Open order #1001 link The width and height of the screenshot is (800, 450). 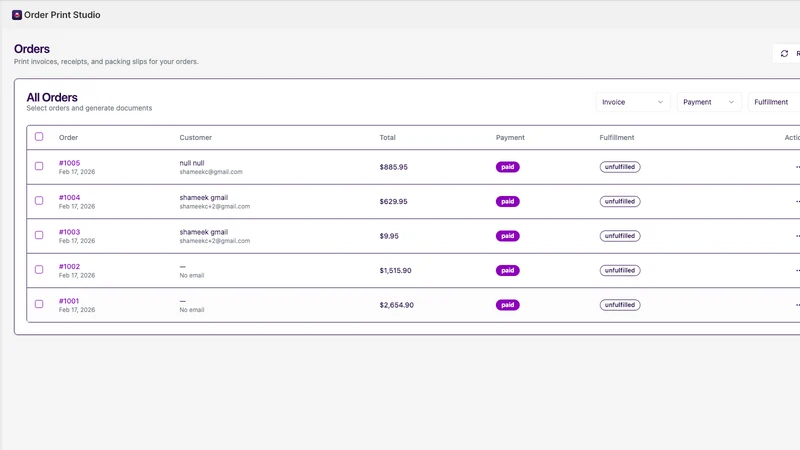(69, 301)
